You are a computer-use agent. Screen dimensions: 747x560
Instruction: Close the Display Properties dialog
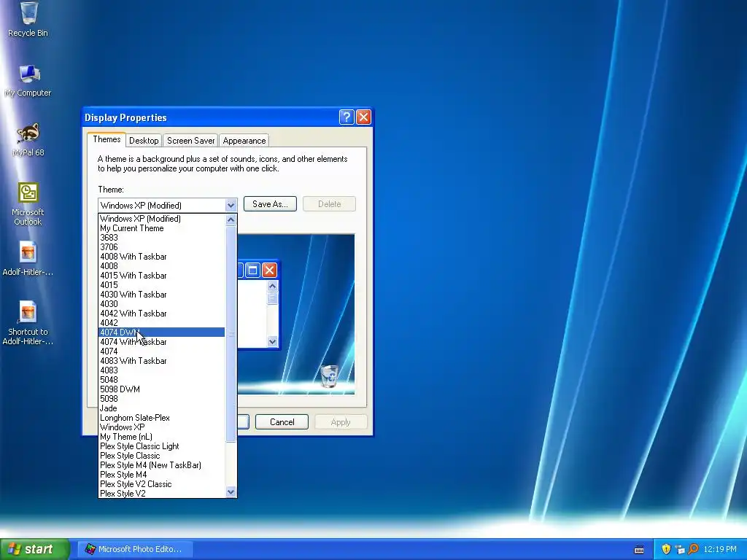tap(363, 117)
